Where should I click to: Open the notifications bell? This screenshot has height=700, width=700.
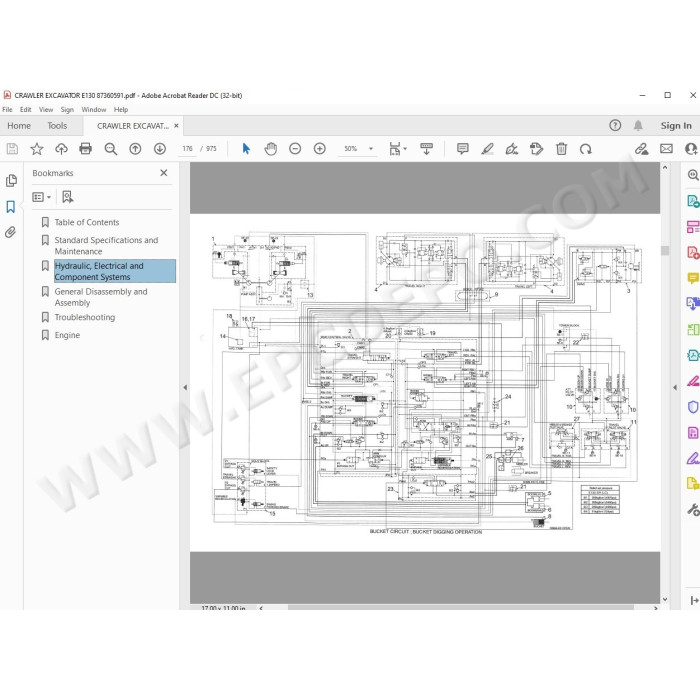tap(638, 125)
